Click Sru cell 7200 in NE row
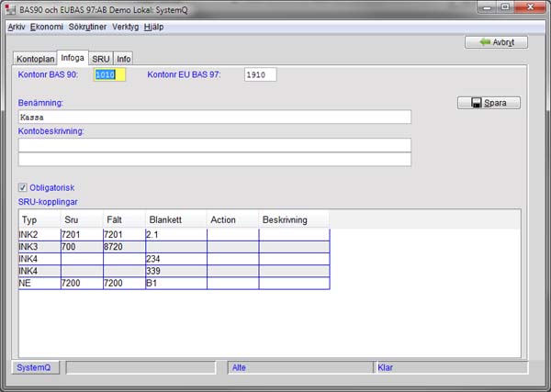The height and width of the screenshot is (392, 551). click(x=82, y=283)
